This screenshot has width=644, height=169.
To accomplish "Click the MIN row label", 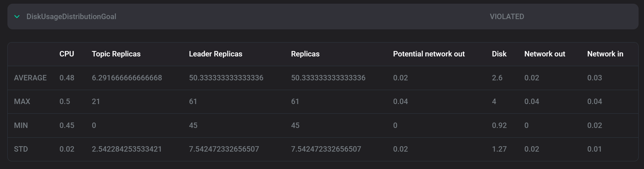I will point(21,125).
